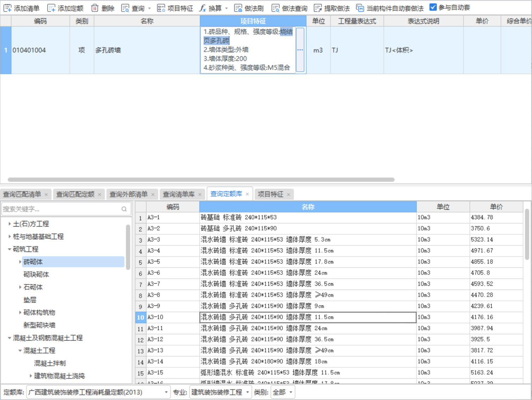This screenshot has width=532, height=400.
Task: Click the search magnifier icon in keyword box
Action: [124, 209]
